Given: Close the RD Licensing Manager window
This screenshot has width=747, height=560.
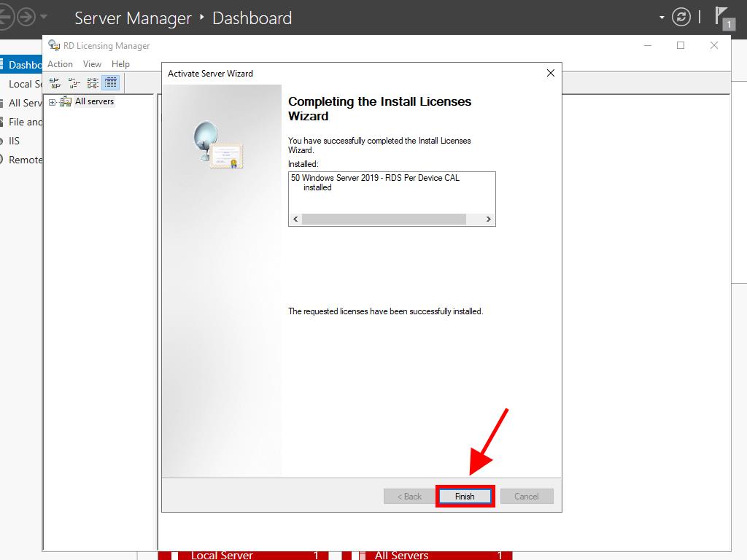Looking at the screenshot, I should coord(713,45).
